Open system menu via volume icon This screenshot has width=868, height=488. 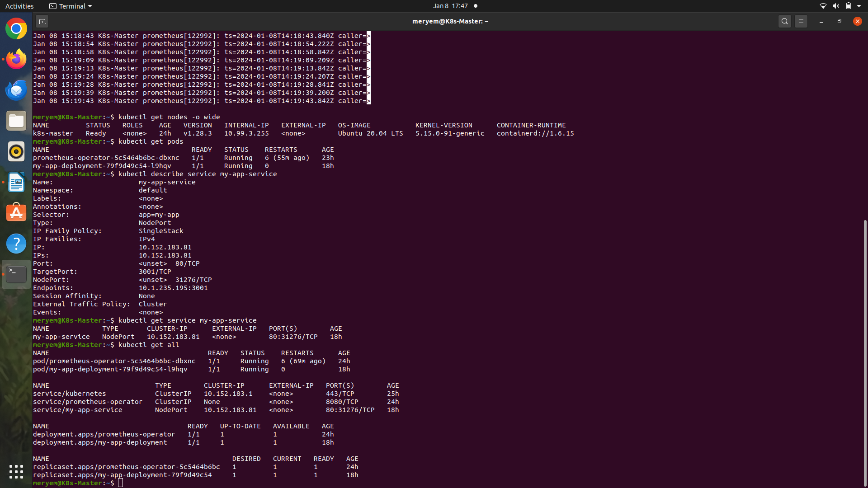[835, 6]
